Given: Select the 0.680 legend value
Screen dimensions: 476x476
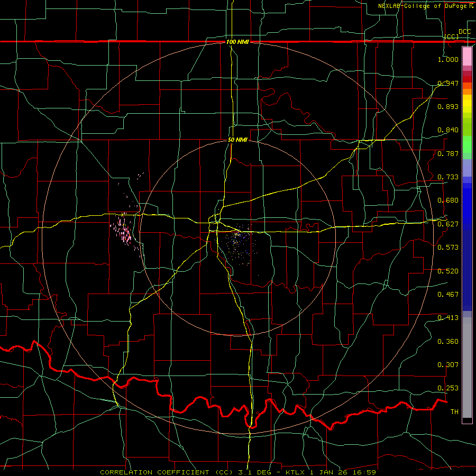Looking at the screenshot, I should pyautogui.click(x=448, y=200).
